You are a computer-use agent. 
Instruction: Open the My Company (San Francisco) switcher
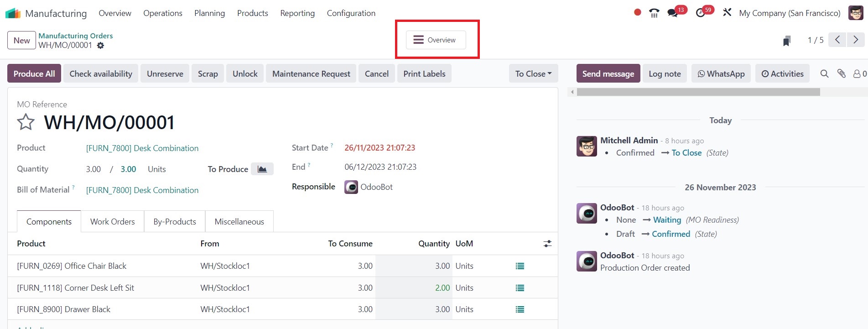tap(790, 13)
